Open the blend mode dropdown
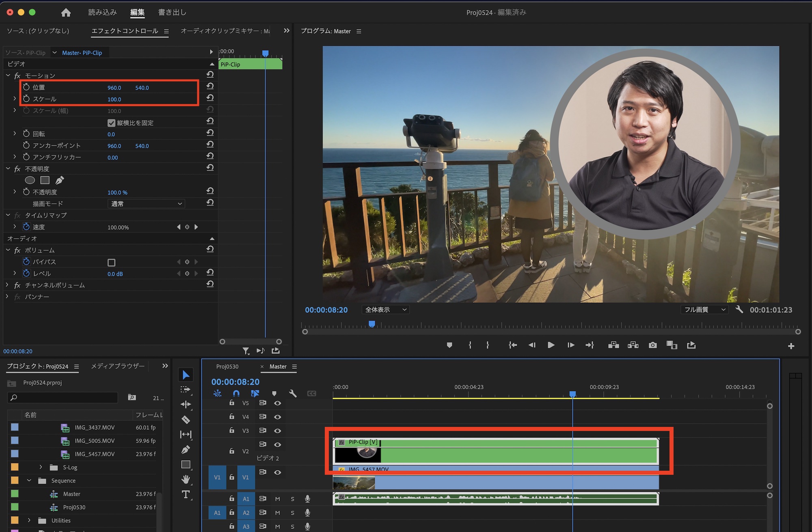This screenshot has height=532, width=812. [x=146, y=204]
